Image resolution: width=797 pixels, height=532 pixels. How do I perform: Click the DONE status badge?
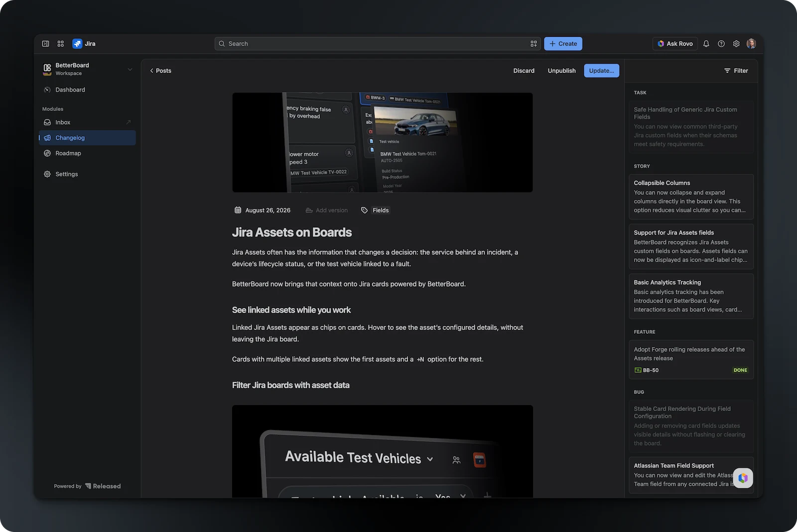coord(740,370)
